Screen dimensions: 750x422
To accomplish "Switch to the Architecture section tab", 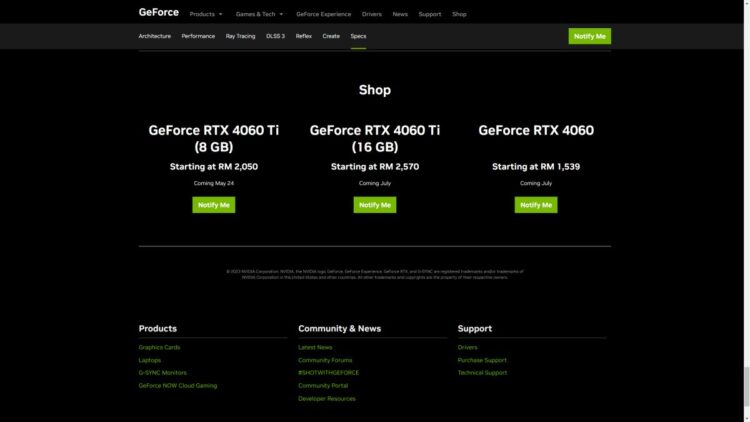I will (x=154, y=36).
